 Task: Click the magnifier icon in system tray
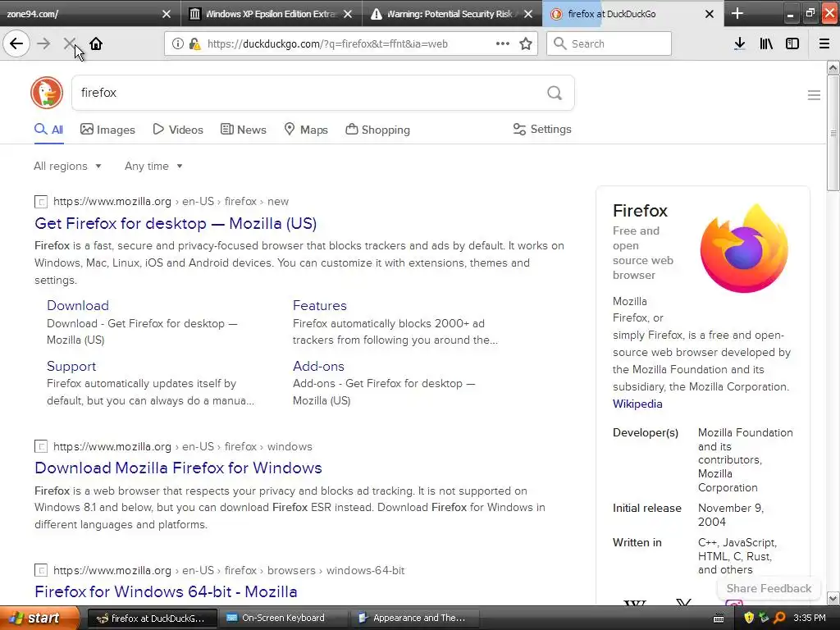point(780,618)
